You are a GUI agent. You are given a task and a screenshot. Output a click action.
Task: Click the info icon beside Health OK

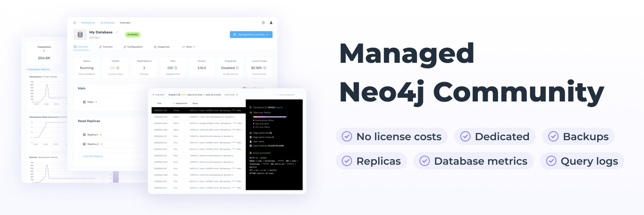(x=118, y=68)
